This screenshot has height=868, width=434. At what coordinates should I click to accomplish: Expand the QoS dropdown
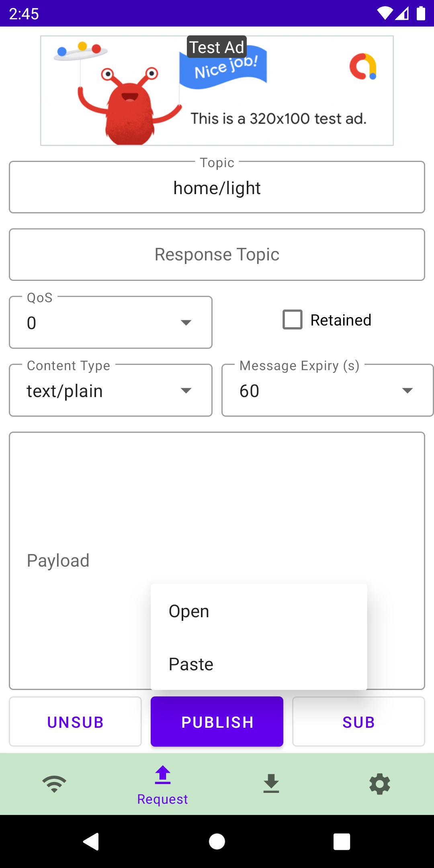(x=111, y=322)
